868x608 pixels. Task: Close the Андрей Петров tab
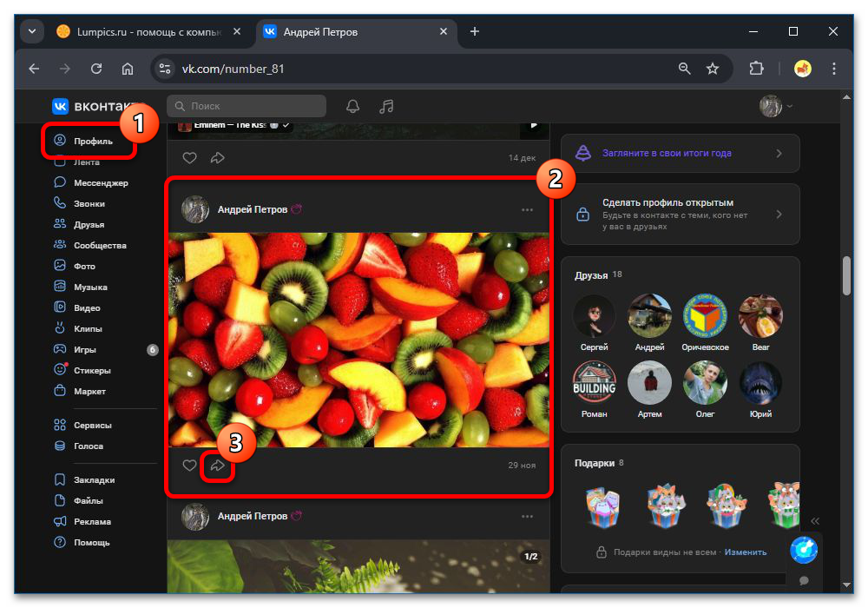click(x=444, y=31)
